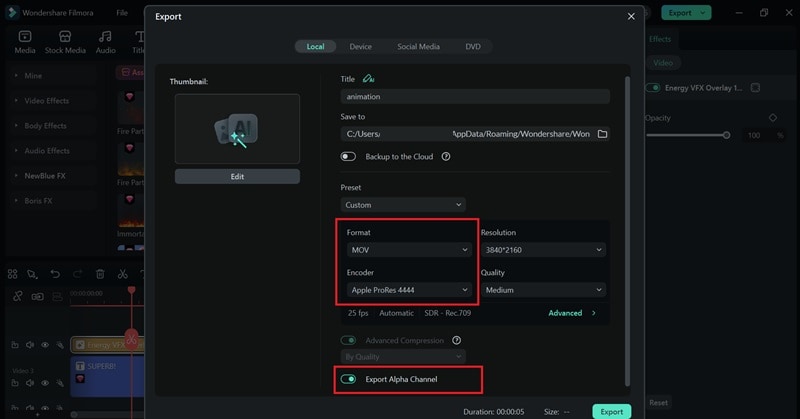Mute the Video 3 track
The height and width of the screenshot is (419, 800).
click(x=30, y=383)
